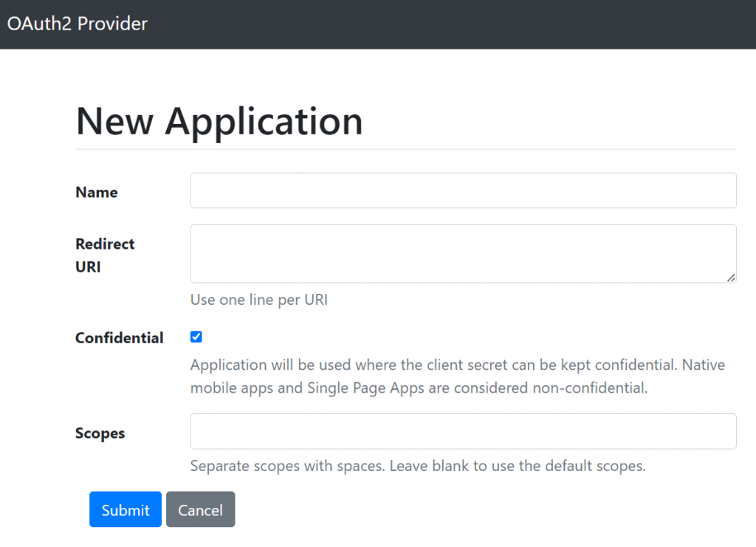Click the Redirect URI textarea resize handle
The image size is (756, 547).
(730, 277)
